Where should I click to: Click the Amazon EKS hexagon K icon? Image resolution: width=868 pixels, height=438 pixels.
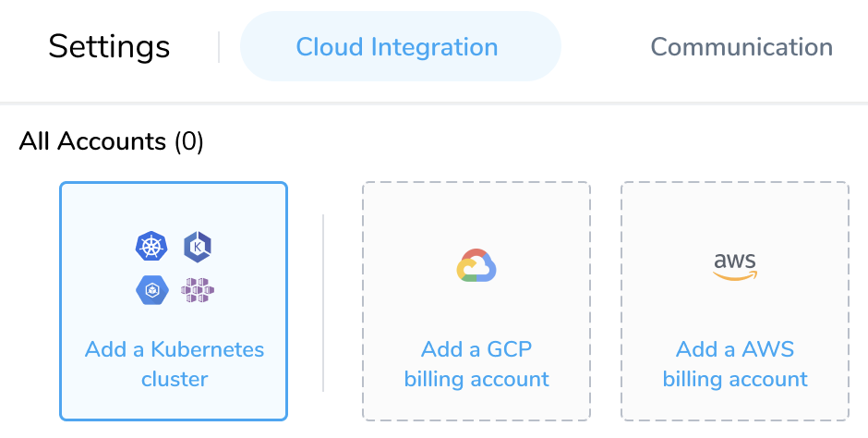tap(198, 247)
